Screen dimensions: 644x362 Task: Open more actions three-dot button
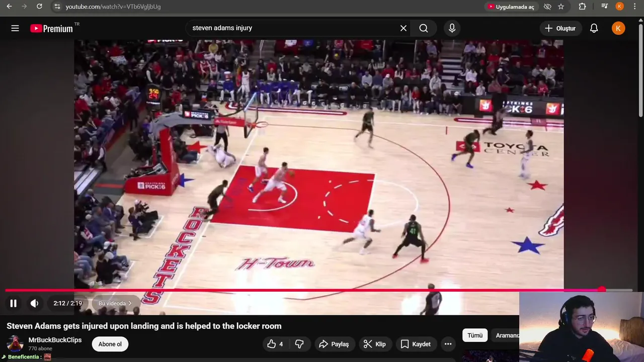click(448, 344)
